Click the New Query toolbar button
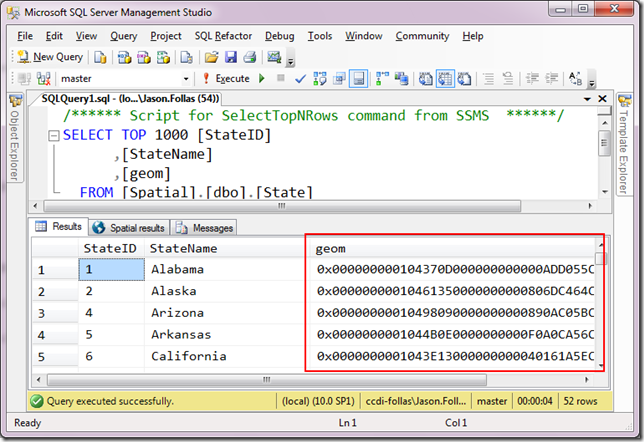 click(x=50, y=57)
